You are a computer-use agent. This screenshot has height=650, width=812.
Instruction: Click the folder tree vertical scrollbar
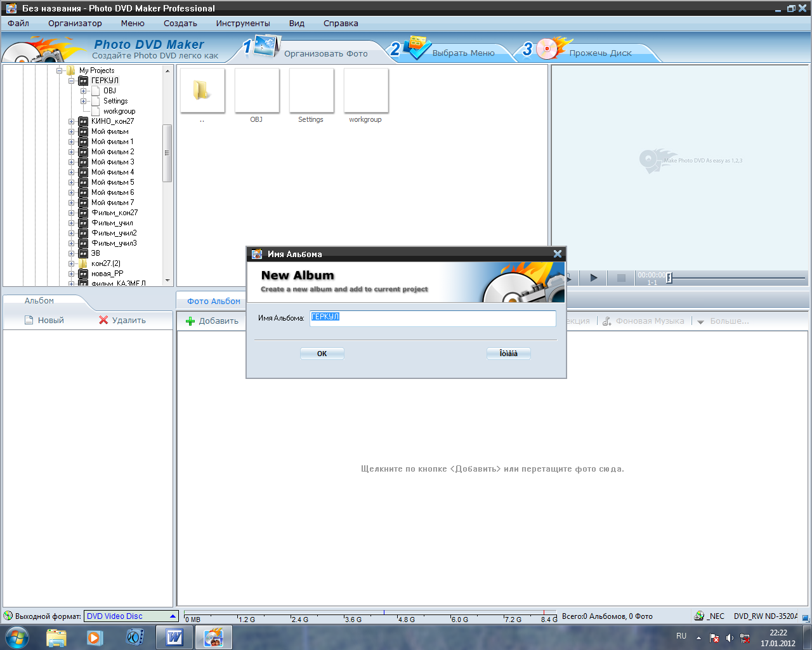pyautogui.click(x=167, y=153)
